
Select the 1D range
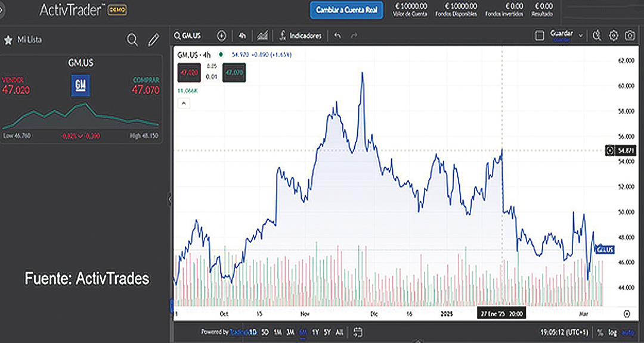253,332
